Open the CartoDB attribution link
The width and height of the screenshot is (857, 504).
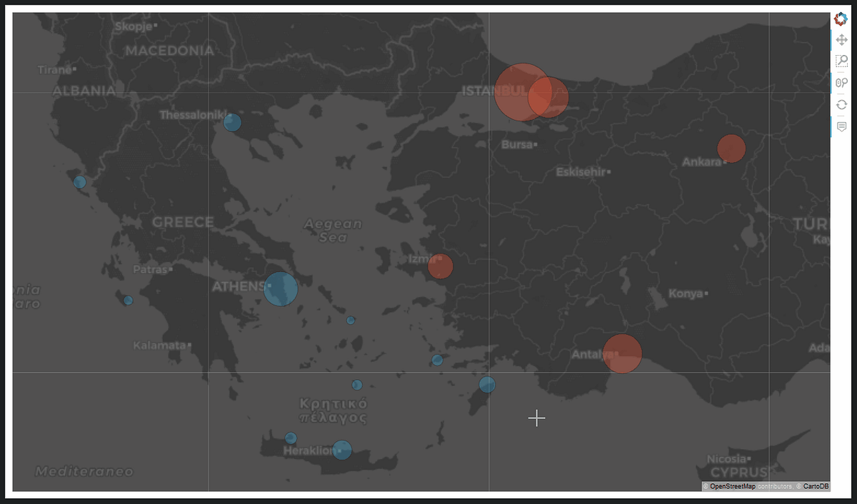click(814, 485)
